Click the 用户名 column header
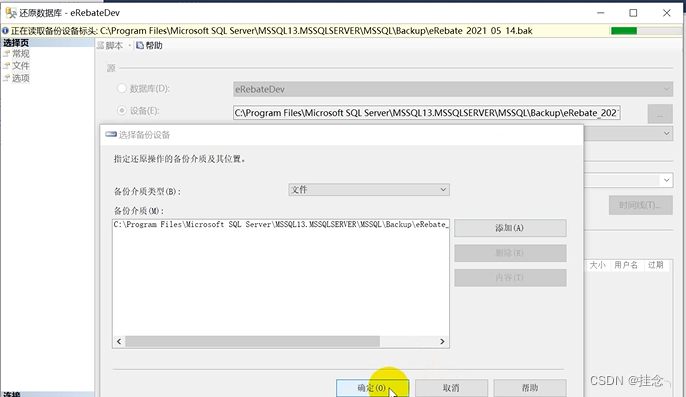Viewport: 686px width, 397px height. coord(626,265)
